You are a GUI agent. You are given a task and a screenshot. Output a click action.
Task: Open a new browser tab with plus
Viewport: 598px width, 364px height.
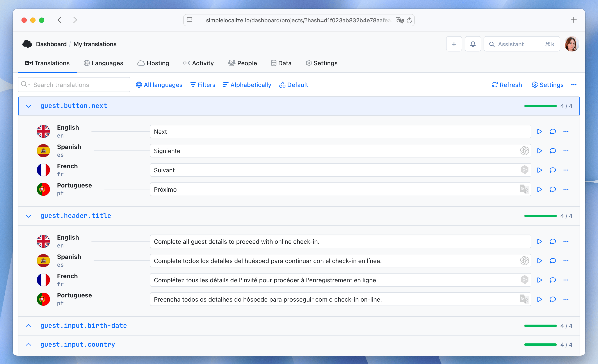click(x=573, y=20)
